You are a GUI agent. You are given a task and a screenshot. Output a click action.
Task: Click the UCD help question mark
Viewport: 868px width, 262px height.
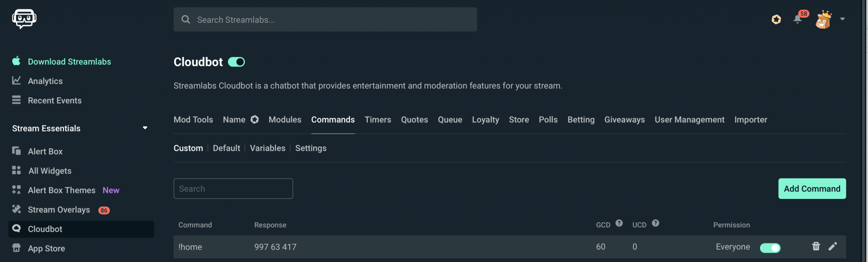[x=656, y=223]
